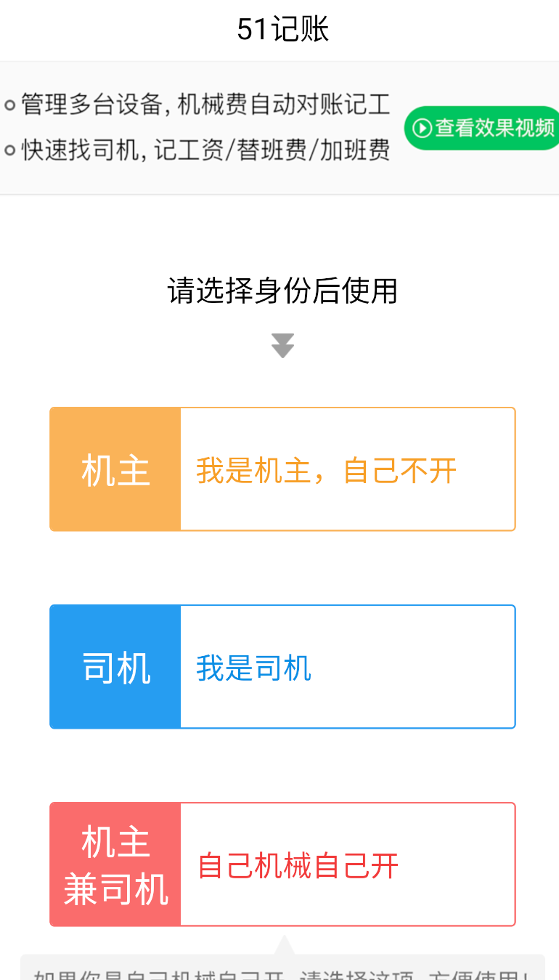Image resolution: width=559 pixels, height=980 pixels.
Task: Tap the 请选择身份后使用 heading
Action: tap(282, 291)
